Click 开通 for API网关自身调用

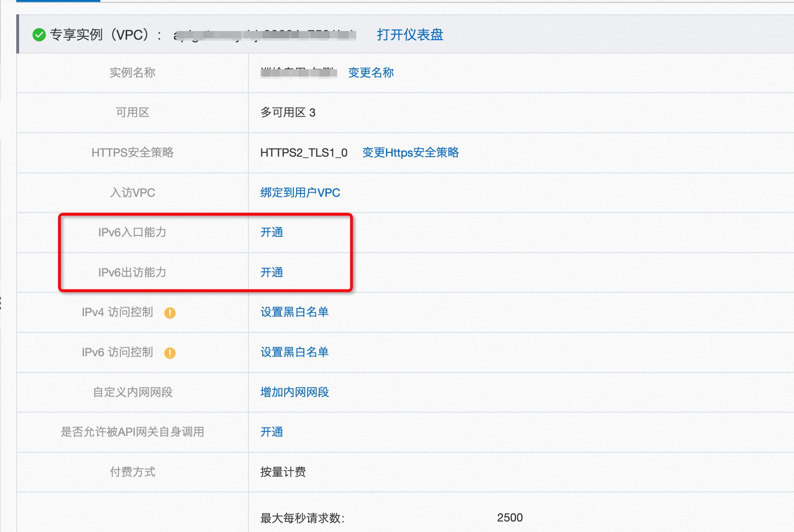272,432
